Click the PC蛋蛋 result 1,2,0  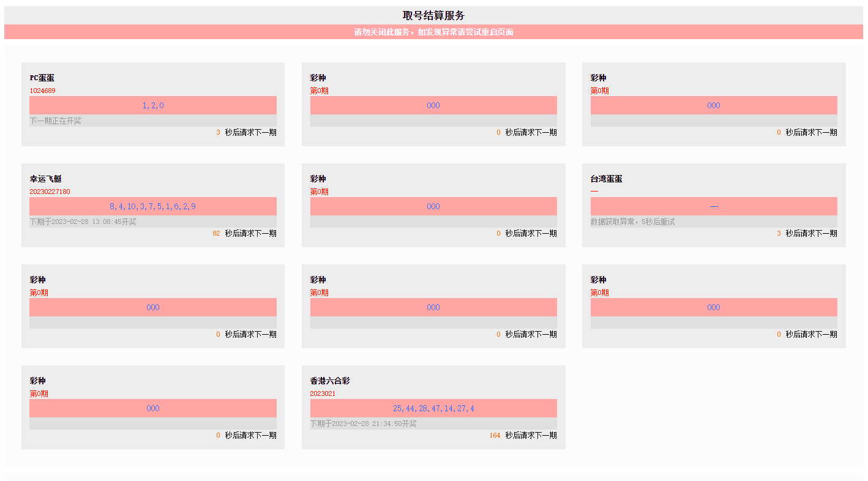point(153,105)
